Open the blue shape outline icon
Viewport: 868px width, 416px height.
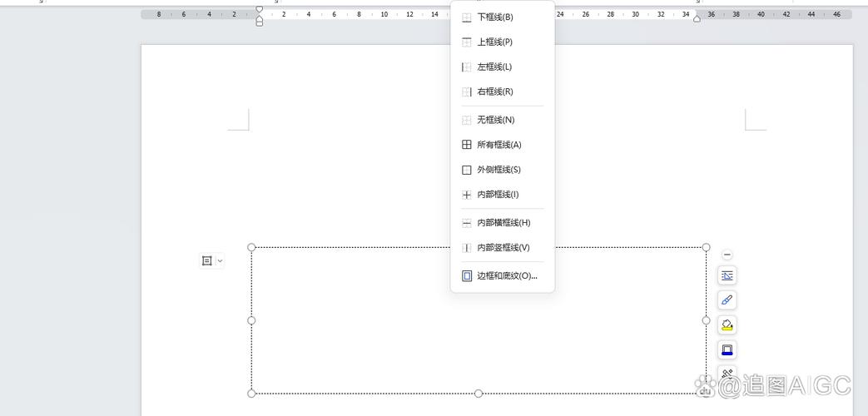pos(727,349)
